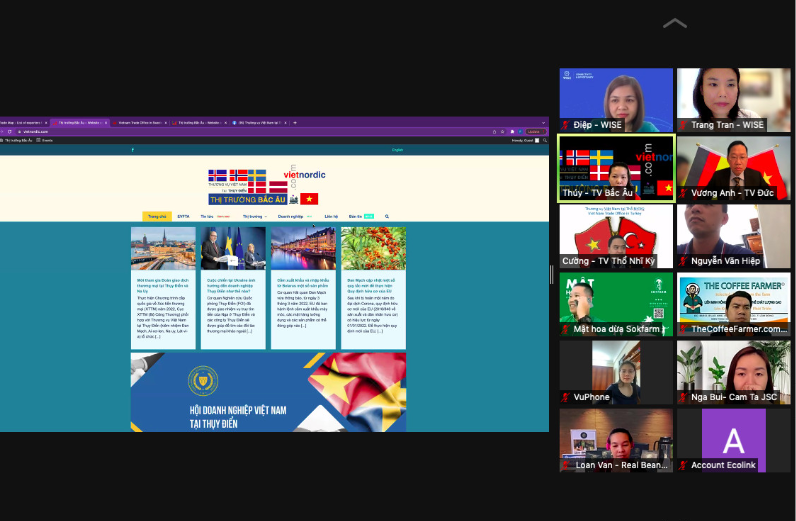Image resolution: width=796 pixels, height=521 pixels.
Task: Select Thúy - TV Bắc Âu video tile
Action: pos(616,167)
